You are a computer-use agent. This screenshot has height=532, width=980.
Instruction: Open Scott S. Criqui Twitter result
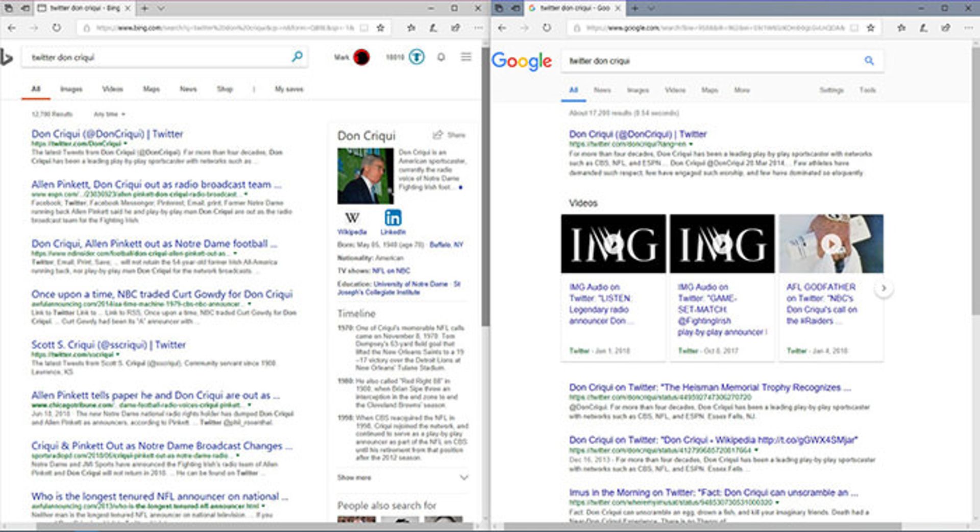pos(108,345)
